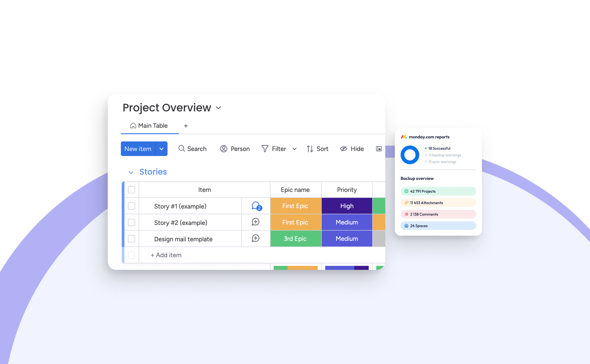Click Add item link at bottom
Viewport: 590px width, 364px height.
click(165, 255)
